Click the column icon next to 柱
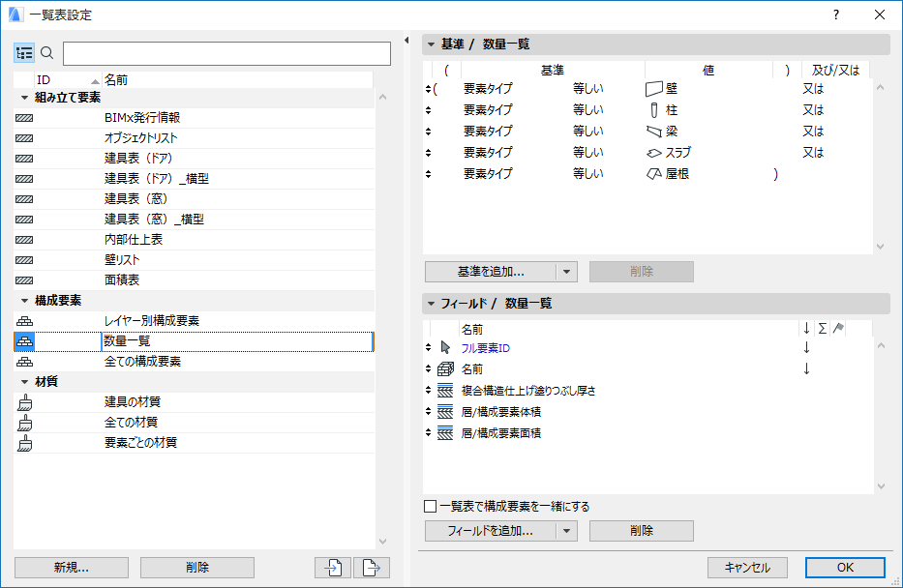 coord(653,110)
